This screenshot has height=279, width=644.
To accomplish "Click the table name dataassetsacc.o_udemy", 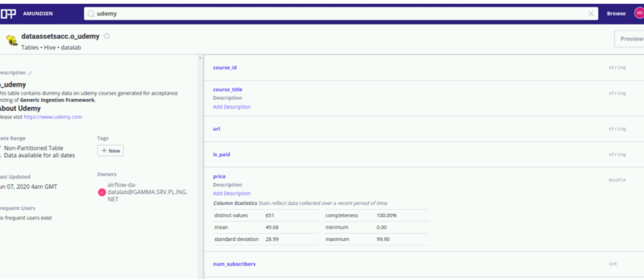I will [x=60, y=36].
